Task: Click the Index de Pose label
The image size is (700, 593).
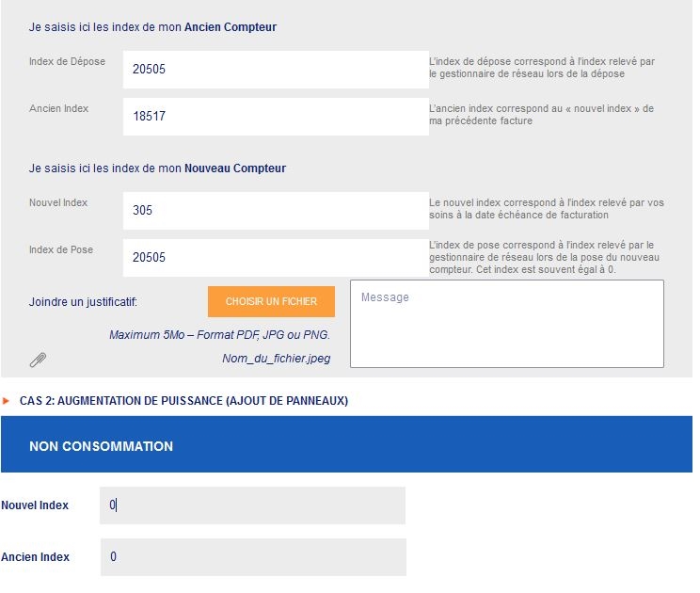Action: (x=61, y=250)
